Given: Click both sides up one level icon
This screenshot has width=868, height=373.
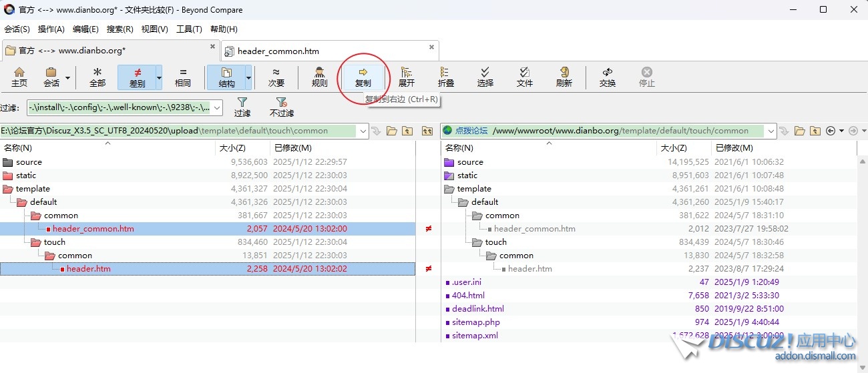Looking at the screenshot, I should click(x=427, y=131).
